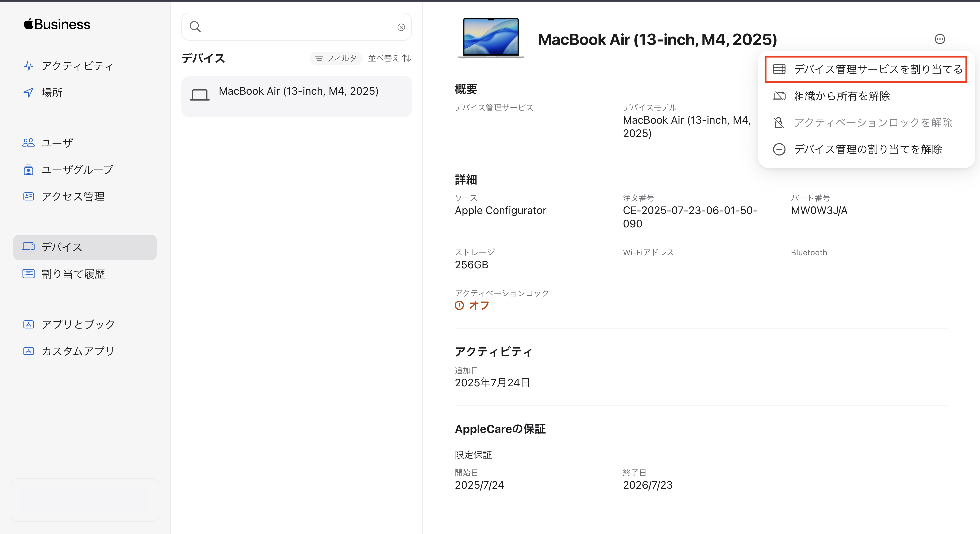The image size is (980, 534).
Task: Clear the search field with X button
Action: pos(401,27)
